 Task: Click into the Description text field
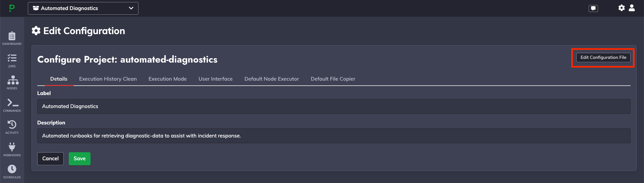pyautogui.click(x=334, y=136)
